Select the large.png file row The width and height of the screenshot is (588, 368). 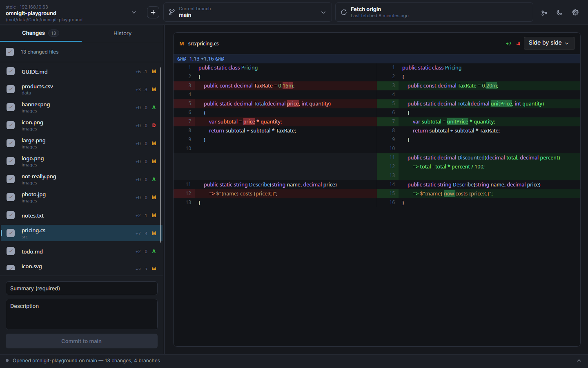pos(81,143)
